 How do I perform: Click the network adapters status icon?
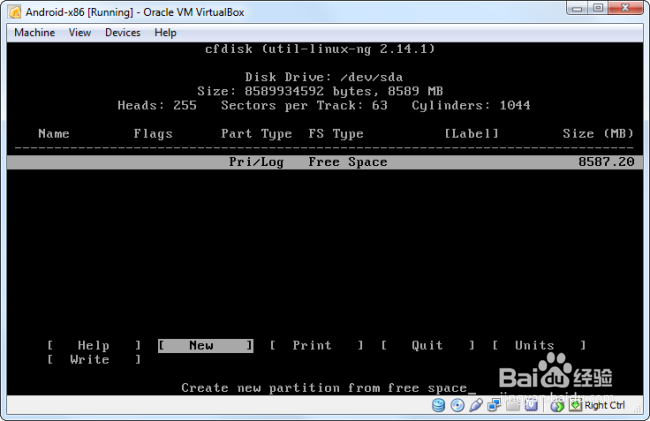(x=494, y=405)
